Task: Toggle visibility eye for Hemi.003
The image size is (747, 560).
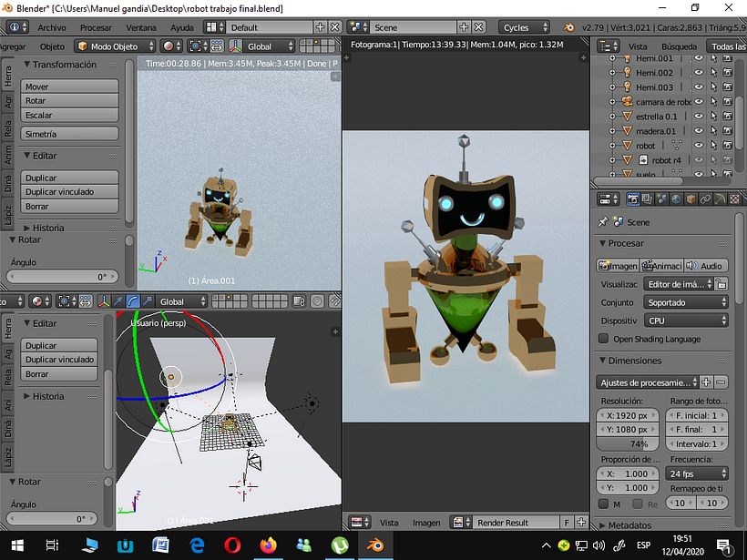Action: [x=699, y=87]
